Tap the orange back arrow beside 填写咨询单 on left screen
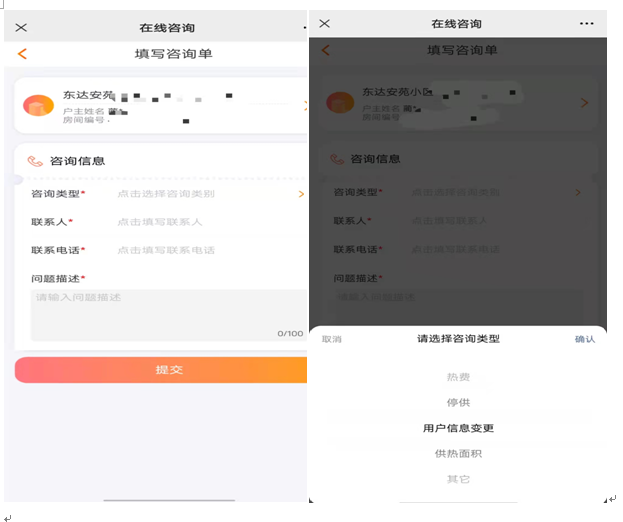The image size is (623, 522). coord(22,54)
